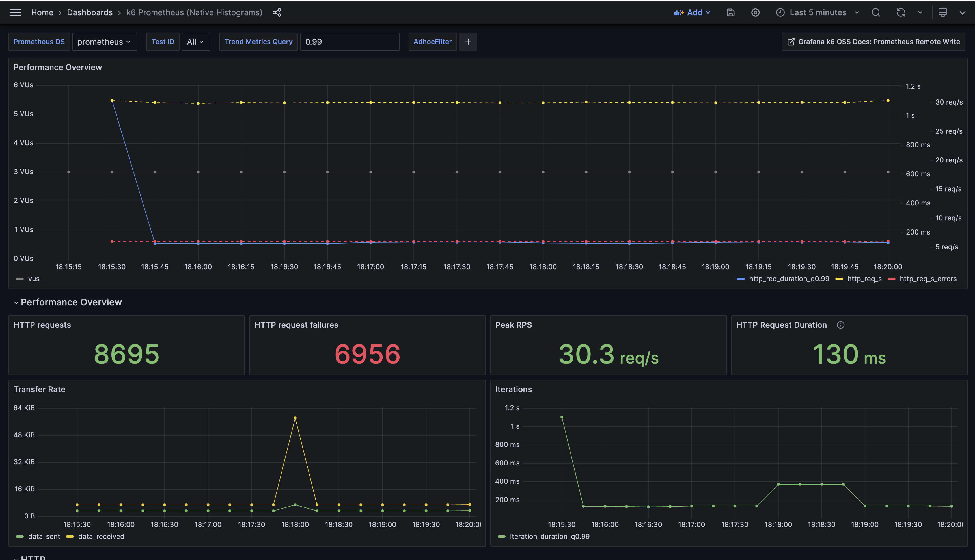Open dashboard settings gear icon
The image size is (975, 560).
pos(755,12)
